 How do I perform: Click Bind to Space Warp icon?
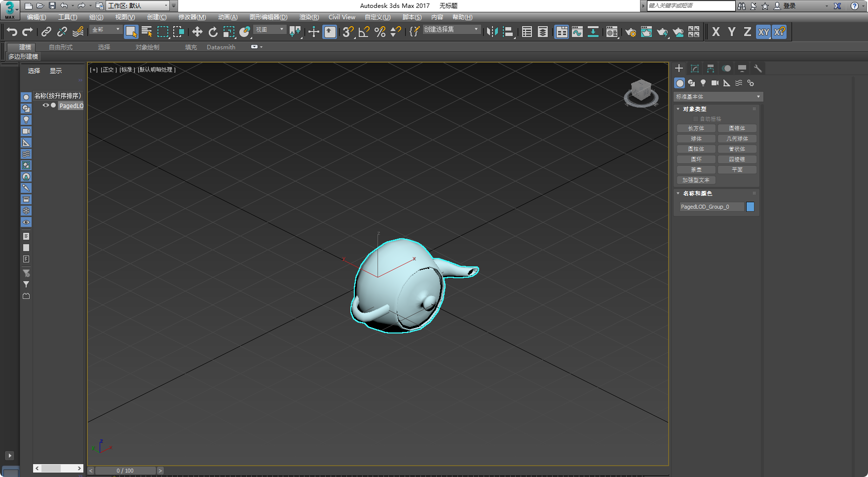[x=78, y=32]
